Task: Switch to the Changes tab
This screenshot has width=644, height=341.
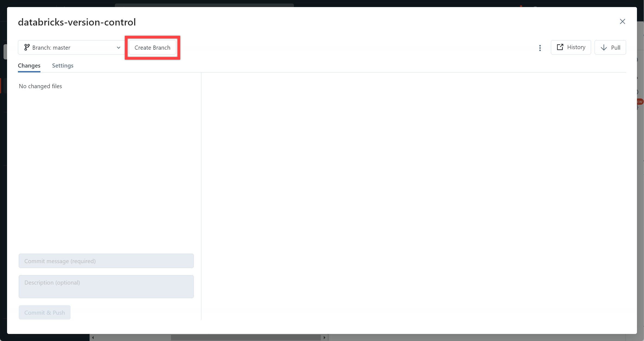Action: tap(29, 65)
